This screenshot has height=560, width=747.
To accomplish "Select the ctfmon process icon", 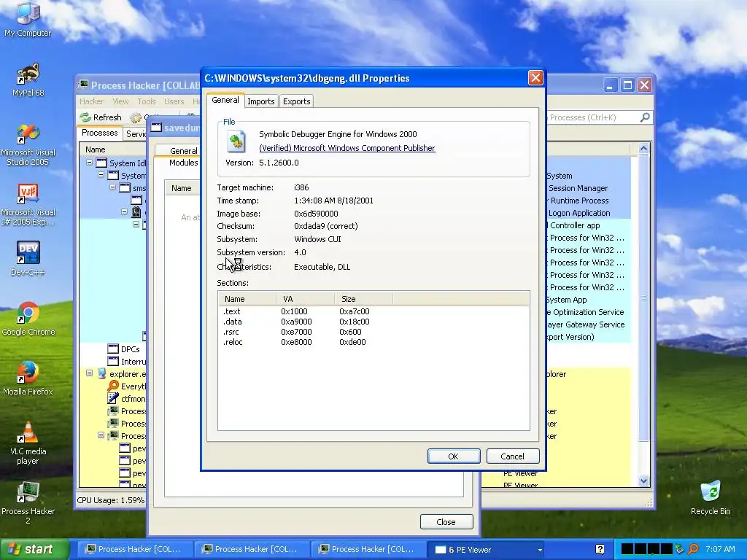I will [x=113, y=399].
